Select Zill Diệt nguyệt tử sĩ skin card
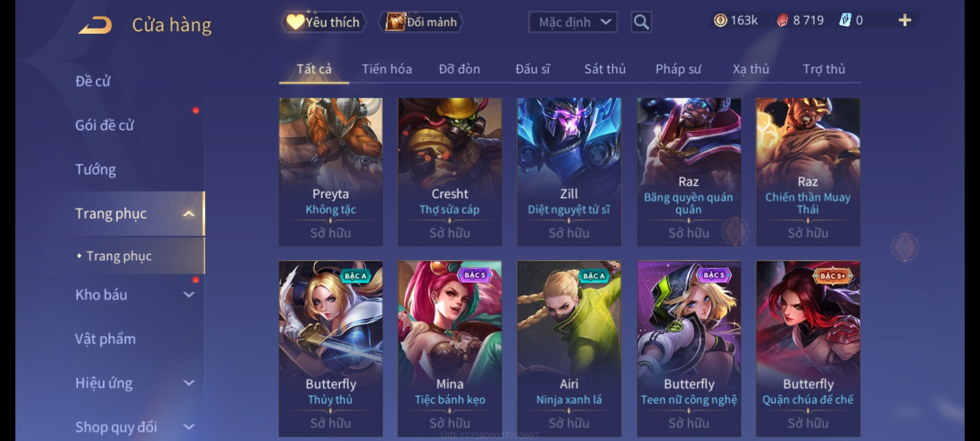The height and width of the screenshot is (441, 980). (569, 172)
